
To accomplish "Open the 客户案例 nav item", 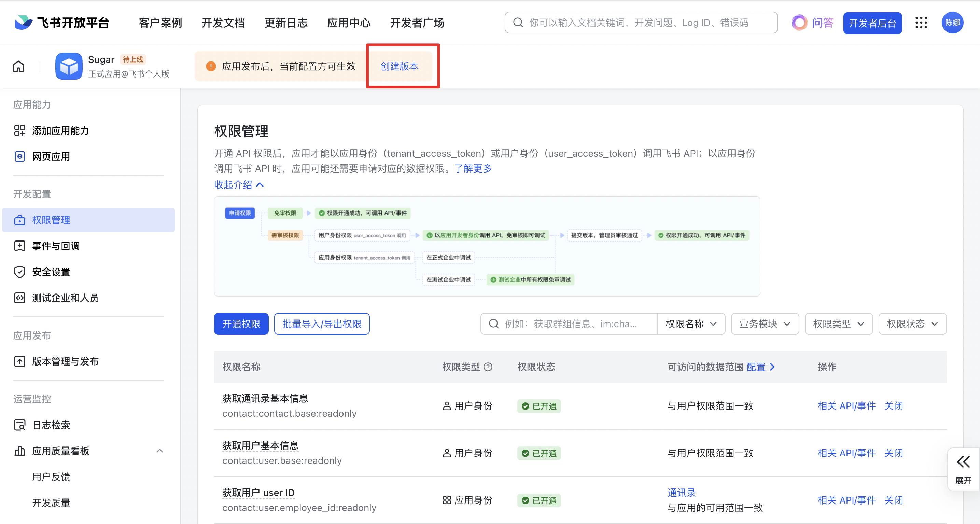I will (160, 23).
